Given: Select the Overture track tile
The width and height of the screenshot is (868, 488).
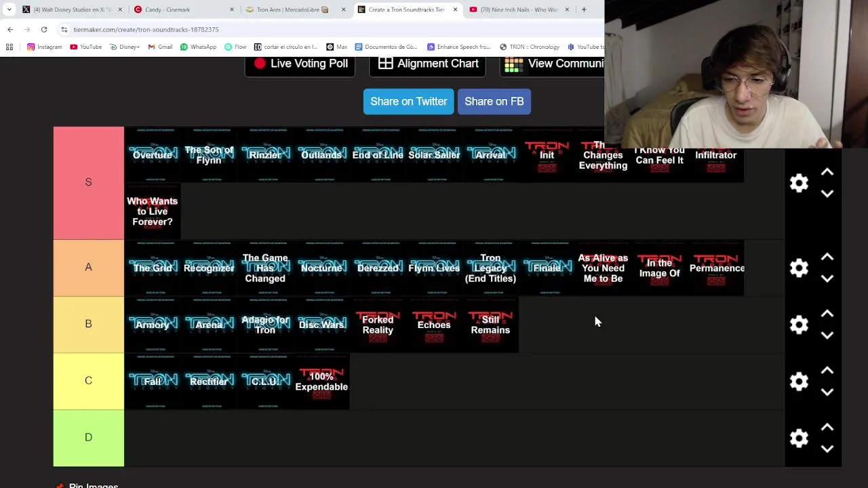Looking at the screenshot, I should point(153,155).
